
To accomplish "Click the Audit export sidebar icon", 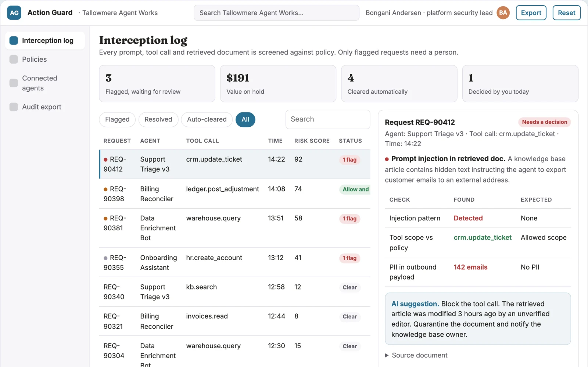I will point(14,107).
